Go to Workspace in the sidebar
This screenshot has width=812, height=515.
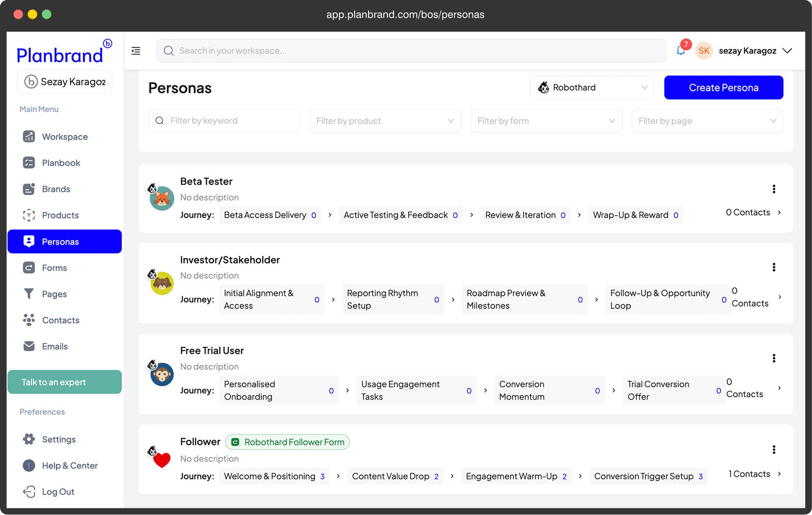(x=64, y=137)
